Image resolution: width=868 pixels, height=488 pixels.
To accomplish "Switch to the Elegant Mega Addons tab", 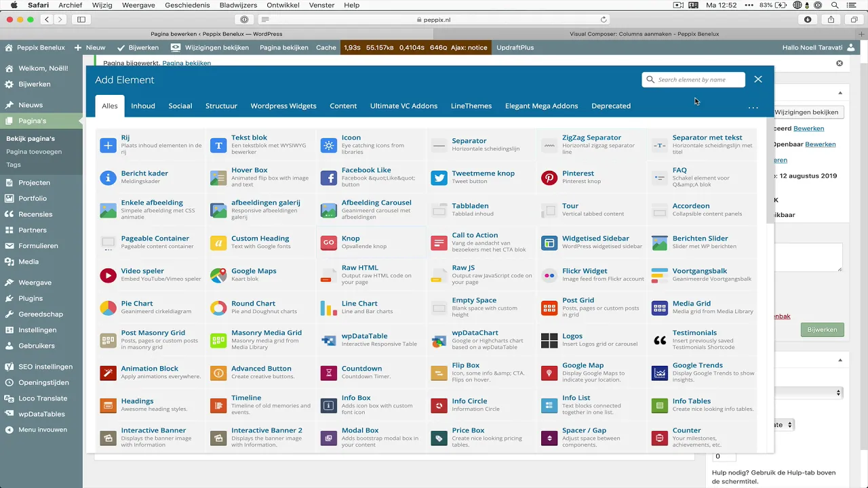I will pyautogui.click(x=541, y=106).
